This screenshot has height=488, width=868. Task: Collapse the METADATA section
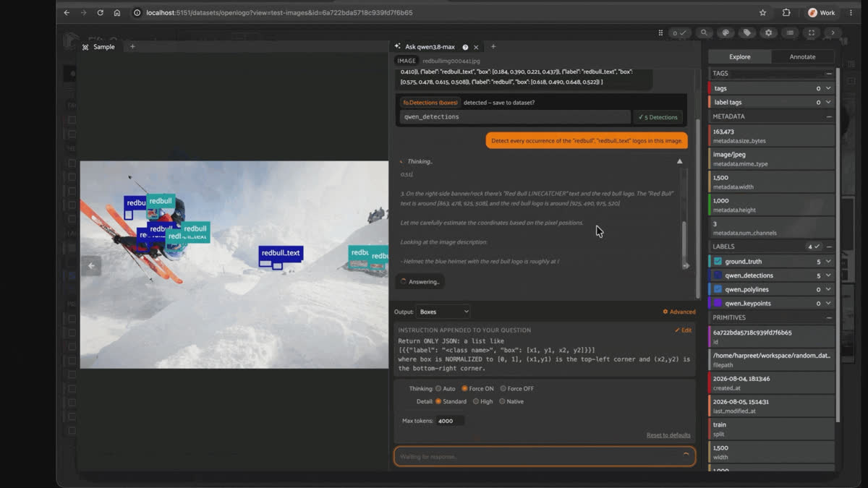829,116
